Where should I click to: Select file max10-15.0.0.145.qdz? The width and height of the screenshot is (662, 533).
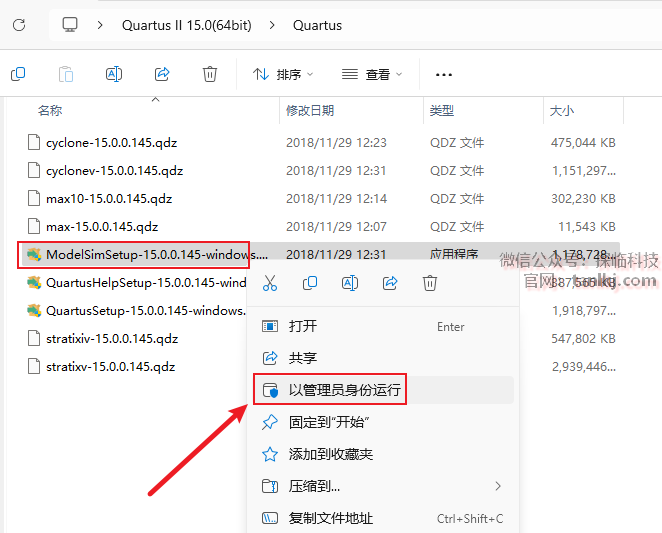[x=109, y=199]
